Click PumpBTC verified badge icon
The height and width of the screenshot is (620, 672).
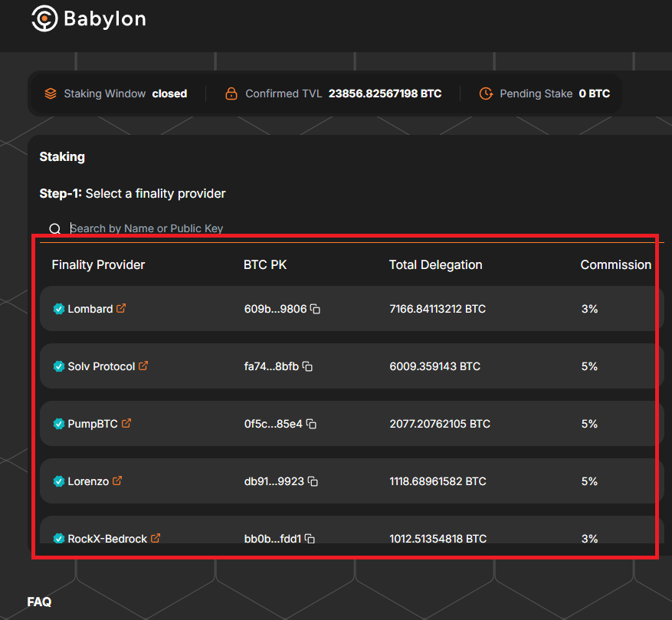(59, 424)
